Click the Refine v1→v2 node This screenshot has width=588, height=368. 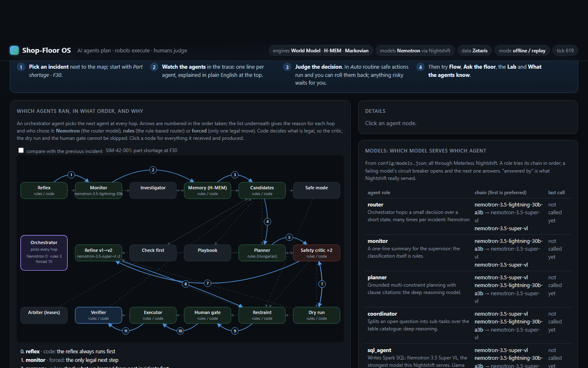[x=98, y=253]
